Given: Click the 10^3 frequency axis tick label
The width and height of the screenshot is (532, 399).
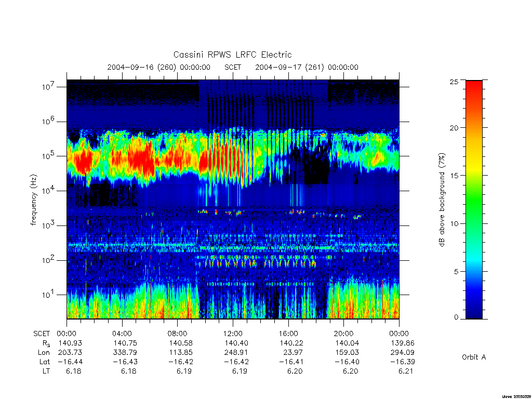Looking at the screenshot, I should 48,225.
